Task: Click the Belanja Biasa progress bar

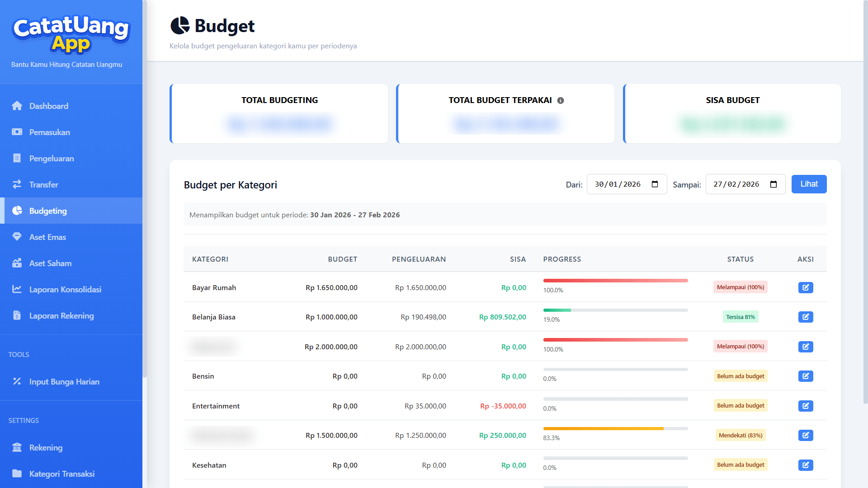Action: [x=615, y=310]
